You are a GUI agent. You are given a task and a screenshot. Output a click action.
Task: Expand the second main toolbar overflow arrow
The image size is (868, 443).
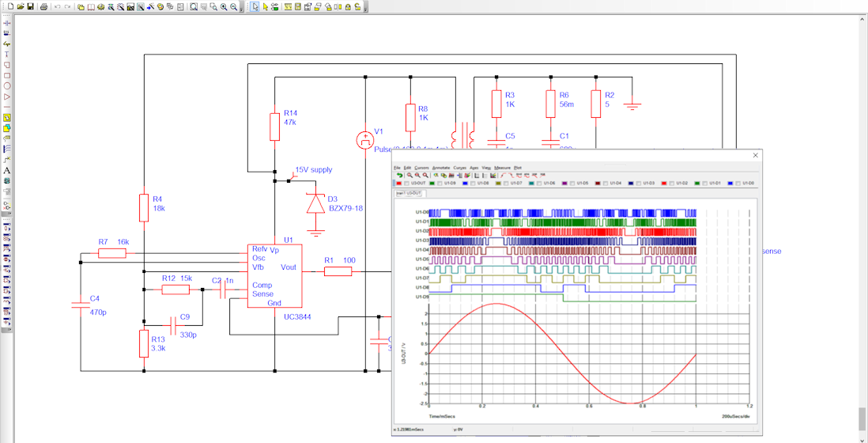(366, 9)
